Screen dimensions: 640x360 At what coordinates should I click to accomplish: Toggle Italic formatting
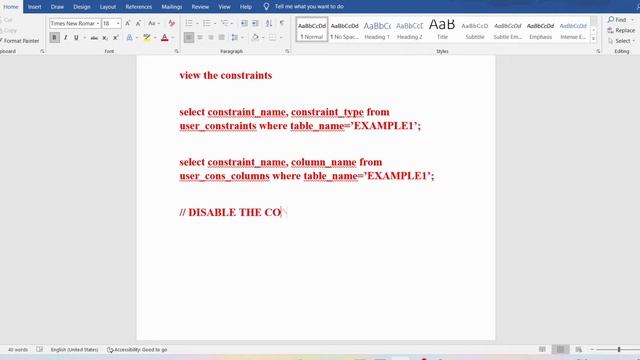coord(65,38)
